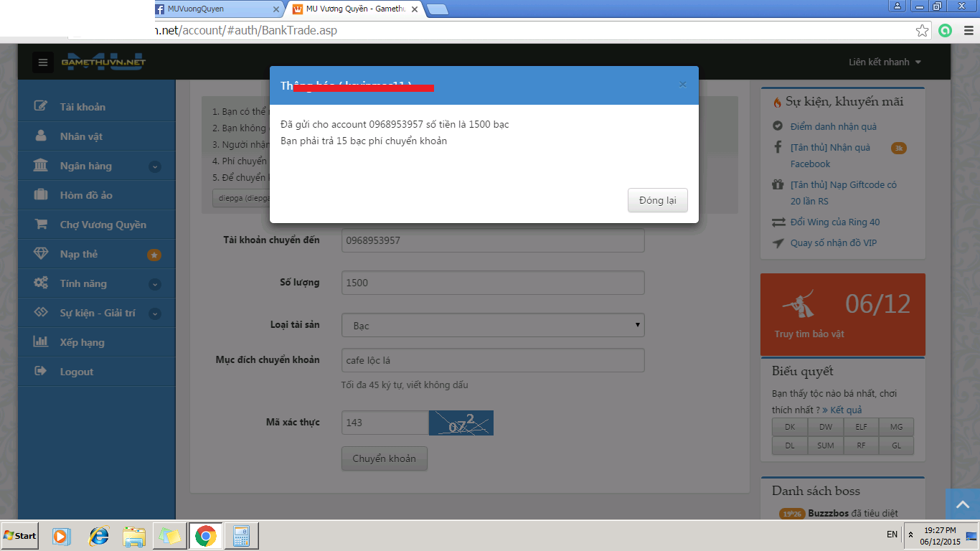
Task: Click the Nạp thẻ diamond icon
Action: click(41, 254)
